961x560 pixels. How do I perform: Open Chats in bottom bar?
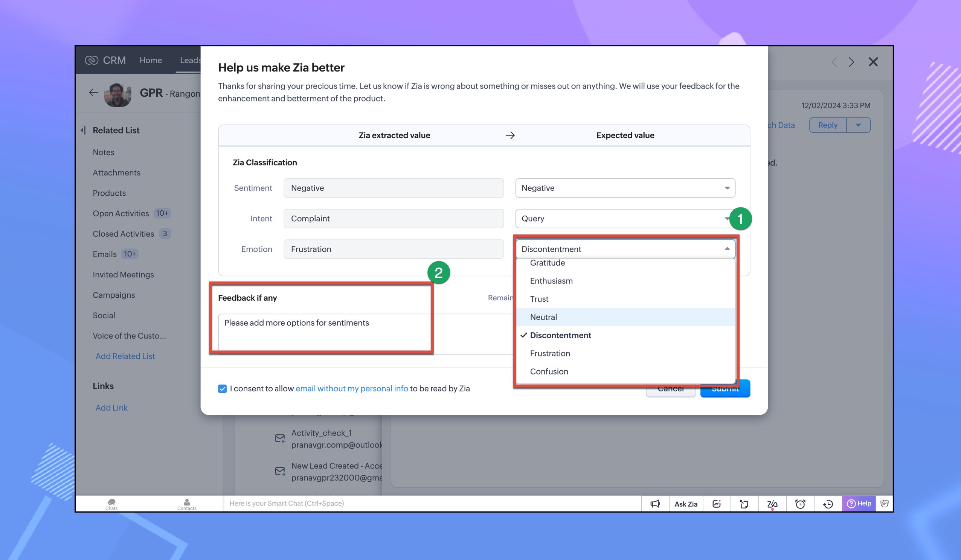click(111, 504)
